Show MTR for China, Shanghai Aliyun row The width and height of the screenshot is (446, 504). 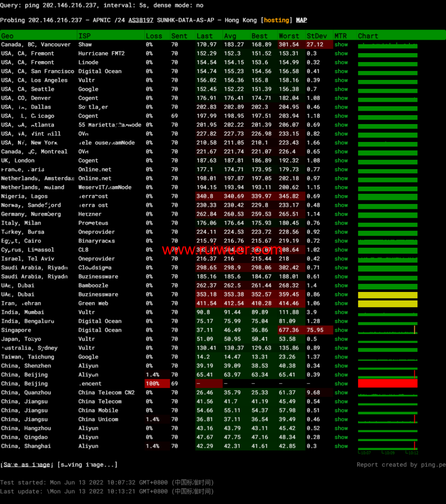341,446
